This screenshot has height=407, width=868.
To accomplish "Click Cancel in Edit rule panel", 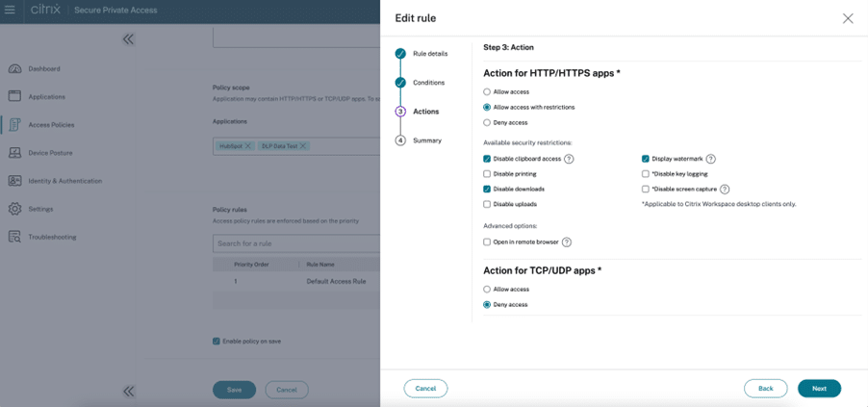I will pos(425,389).
